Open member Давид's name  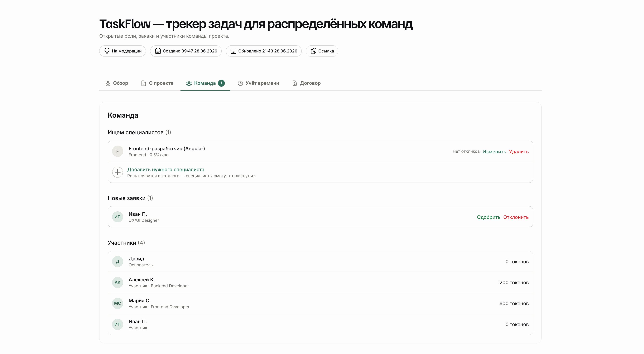tap(136, 259)
